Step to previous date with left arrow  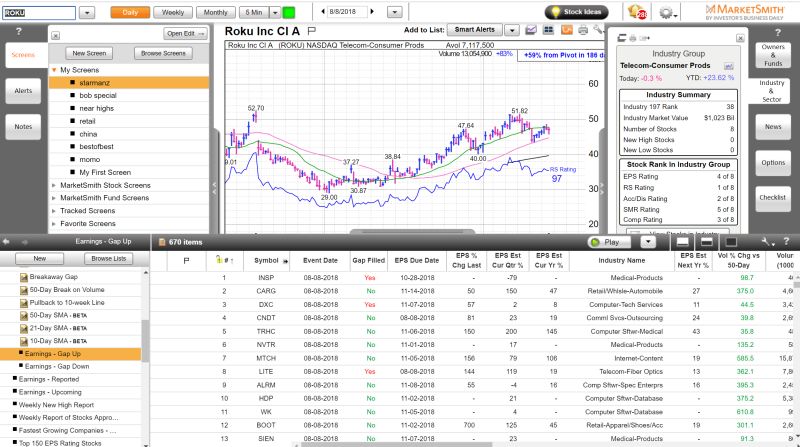pyautogui.click(x=323, y=11)
